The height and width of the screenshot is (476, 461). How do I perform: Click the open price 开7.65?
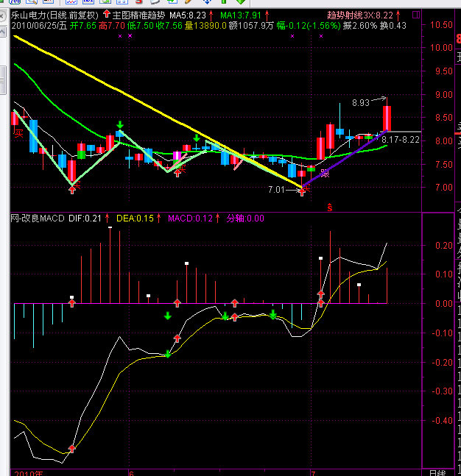tap(83, 26)
